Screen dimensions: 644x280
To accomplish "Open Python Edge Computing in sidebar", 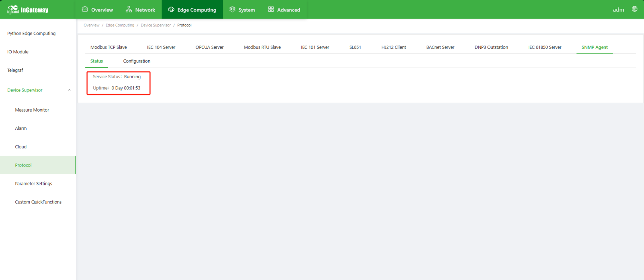I will pos(31,33).
